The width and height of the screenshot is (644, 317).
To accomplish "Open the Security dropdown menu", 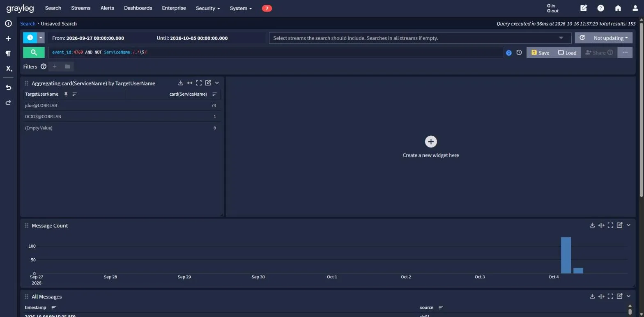I will 208,8.
